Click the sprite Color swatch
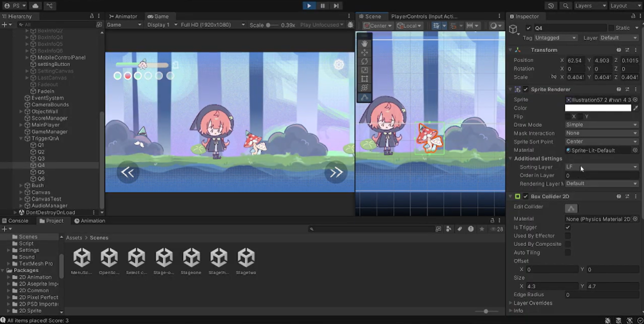This screenshot has height=324, width=644. pyautogui.click(x=598, y=108)
